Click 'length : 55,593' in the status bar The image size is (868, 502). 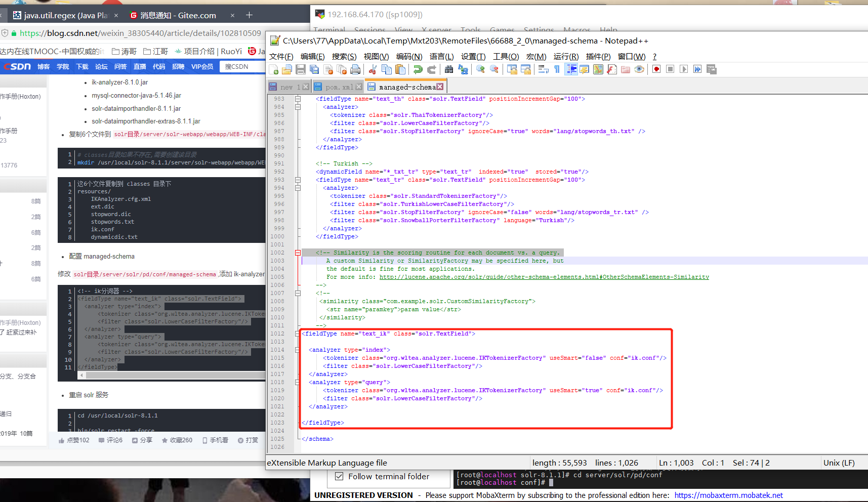559,463
